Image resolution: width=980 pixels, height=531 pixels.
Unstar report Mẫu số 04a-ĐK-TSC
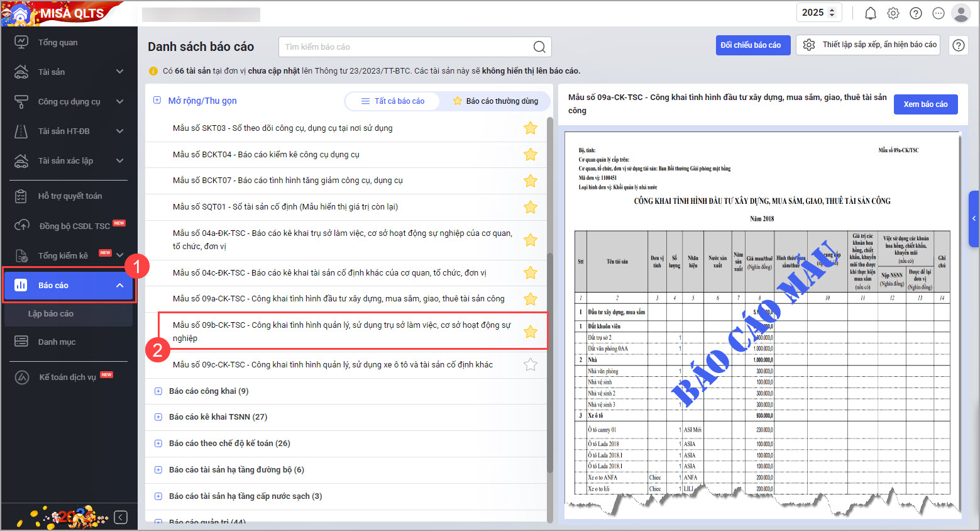pyautogui.click(x=531, y=240)
